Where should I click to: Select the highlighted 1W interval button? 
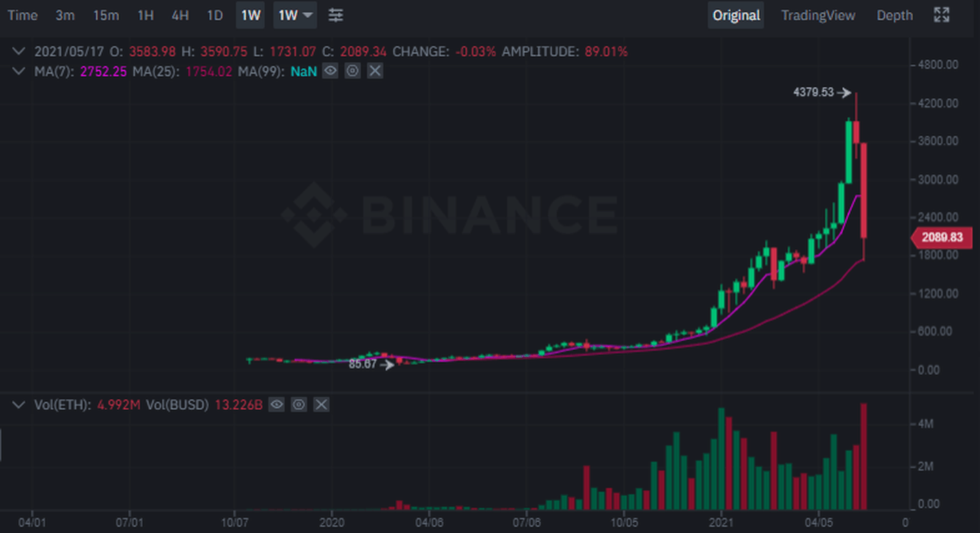(x=251, y=15)
